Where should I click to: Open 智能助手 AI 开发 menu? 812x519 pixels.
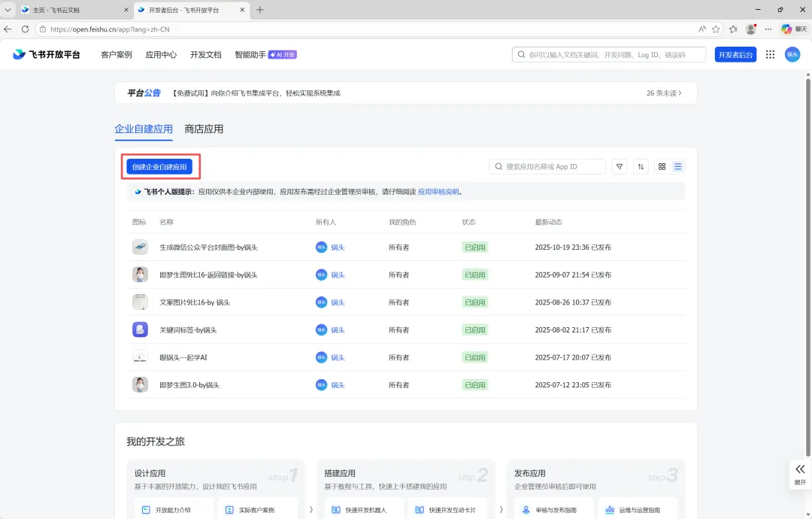coord(265,54)
